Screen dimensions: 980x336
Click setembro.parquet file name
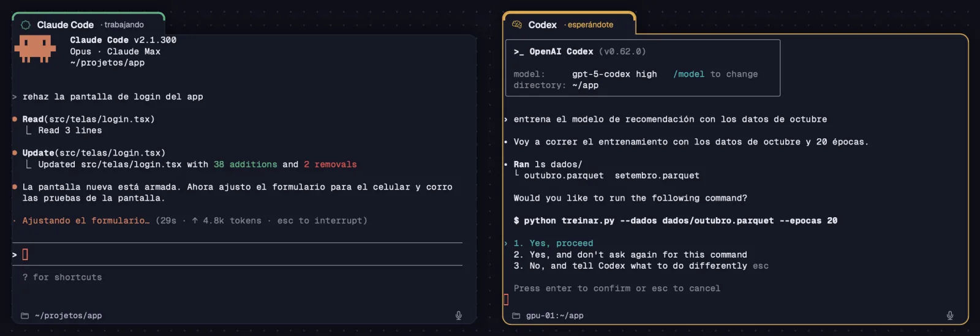pos(657,176)
